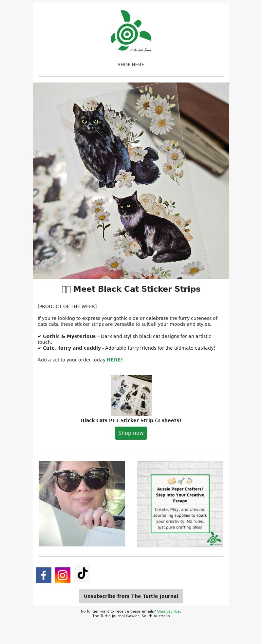Screen dimensions: 262x644
Task: Follow the green HERE! link
Action: [115, 360]
